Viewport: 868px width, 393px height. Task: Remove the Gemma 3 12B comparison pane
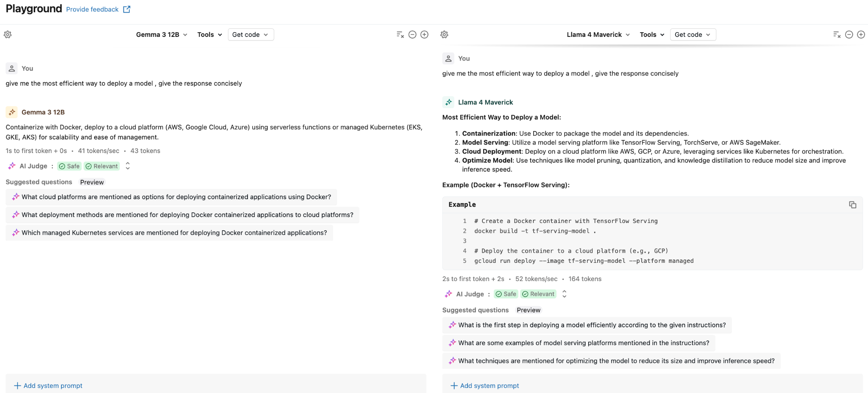[412, 35]
